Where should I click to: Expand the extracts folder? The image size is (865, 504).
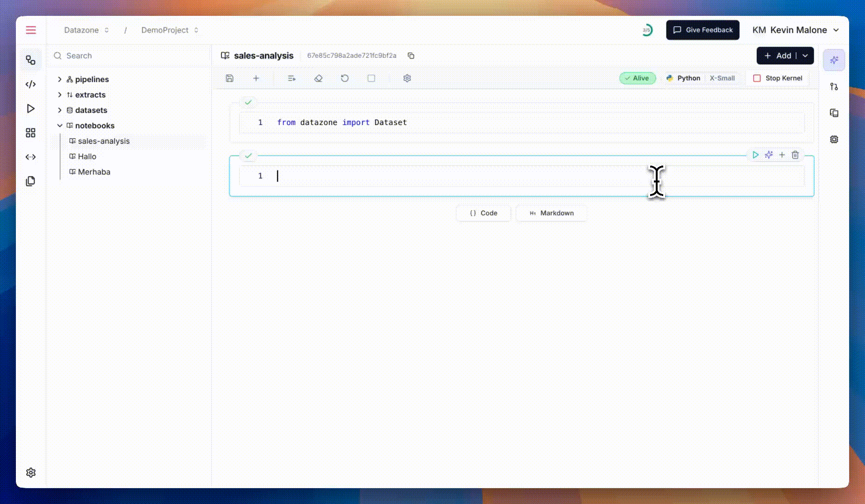point(60,95)
